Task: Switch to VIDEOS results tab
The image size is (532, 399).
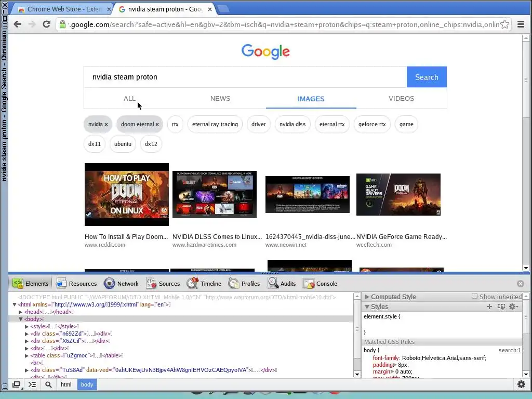Action: [x=402, y=98]
